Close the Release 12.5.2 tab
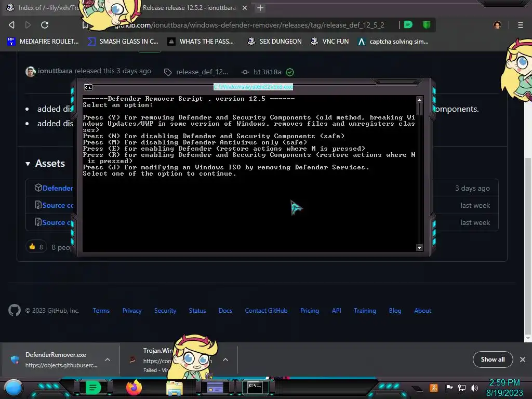 click(245, 8)
